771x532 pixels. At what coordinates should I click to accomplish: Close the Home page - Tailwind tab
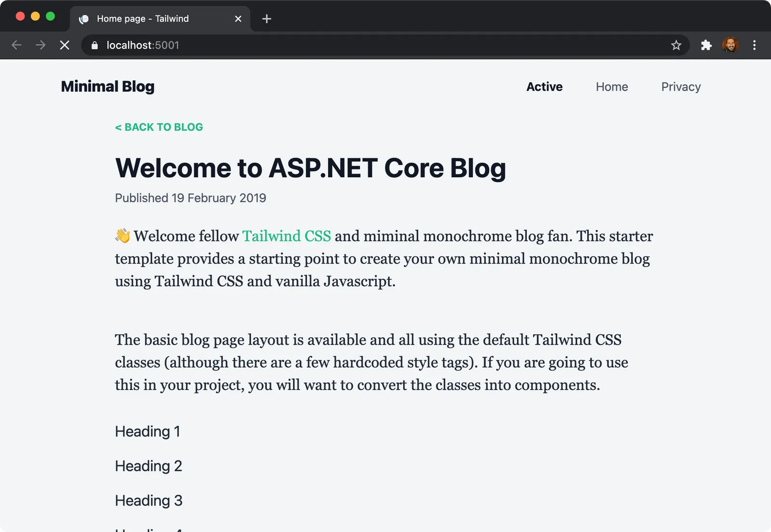click(238, 19)
